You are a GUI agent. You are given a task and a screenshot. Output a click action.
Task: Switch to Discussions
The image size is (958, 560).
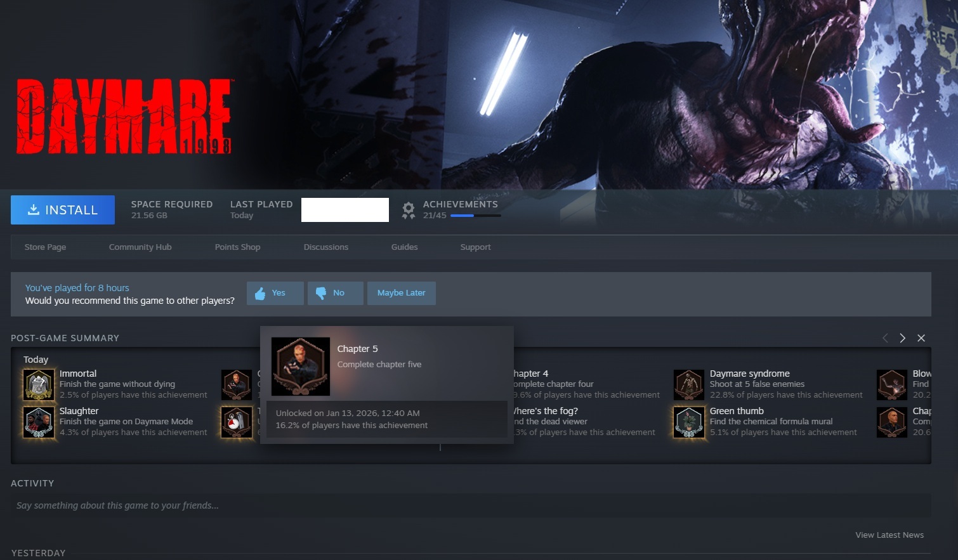coord(326,247)
